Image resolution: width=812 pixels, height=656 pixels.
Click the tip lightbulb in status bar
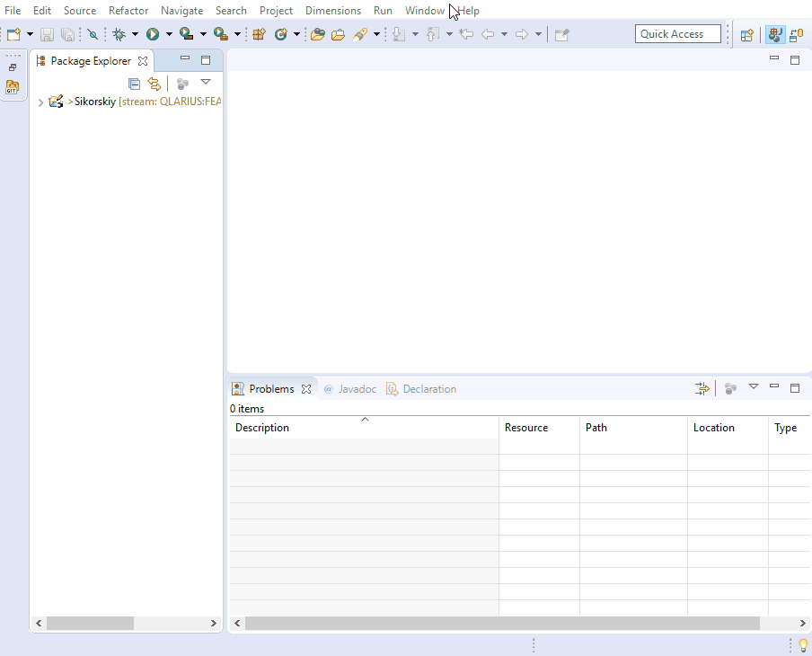click(x=803, y=644)
